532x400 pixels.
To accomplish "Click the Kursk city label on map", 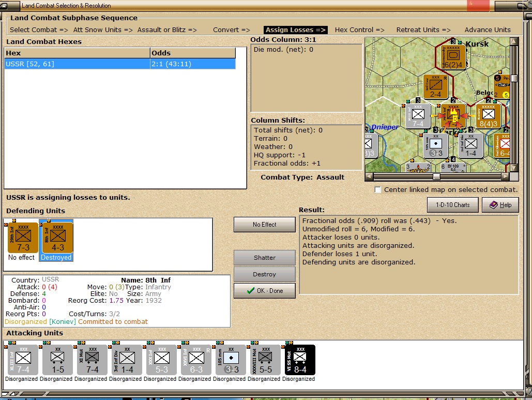I will point(477,44).
